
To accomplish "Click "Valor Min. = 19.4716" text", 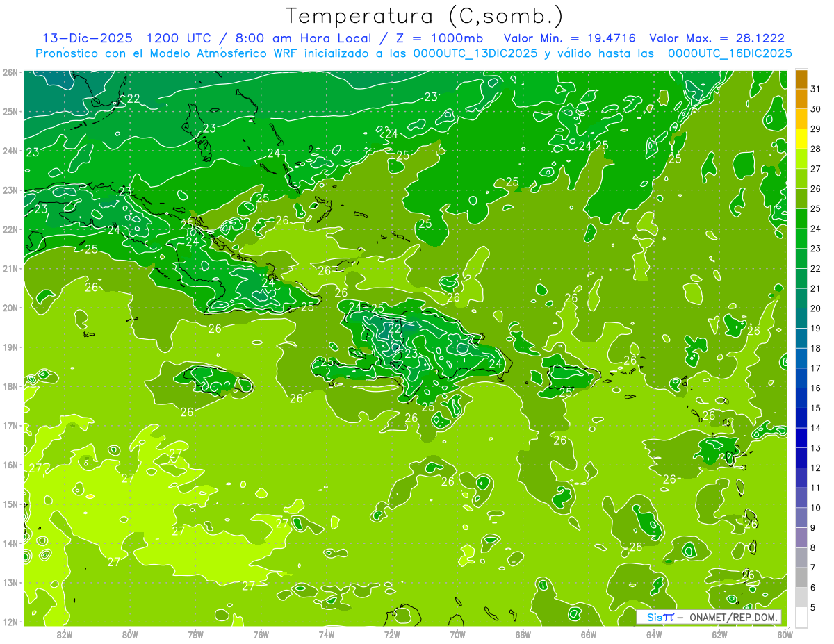I will [x=569, y=38].
